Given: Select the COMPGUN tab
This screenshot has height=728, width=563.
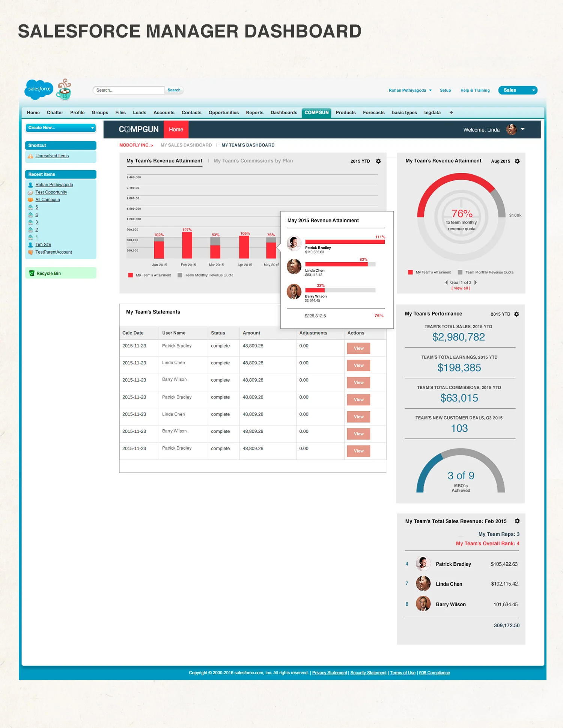Looking at the screenshot, I should (x=316, y=113).
